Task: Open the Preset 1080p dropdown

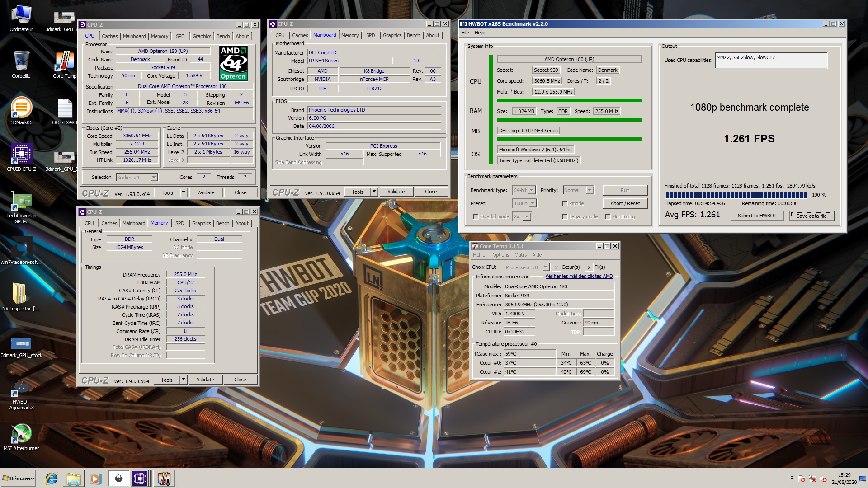Action: 532,203
